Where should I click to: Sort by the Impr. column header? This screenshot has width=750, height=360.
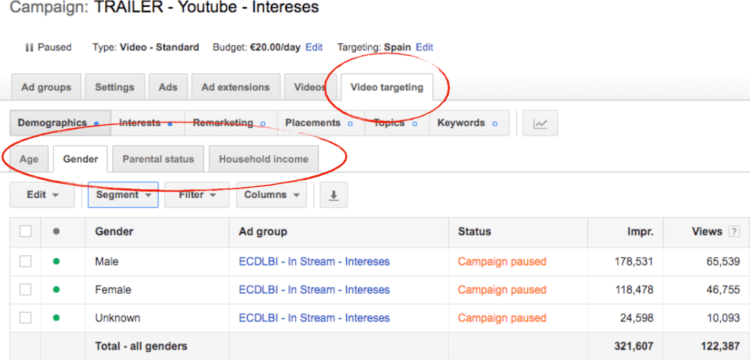pos(640,232)
